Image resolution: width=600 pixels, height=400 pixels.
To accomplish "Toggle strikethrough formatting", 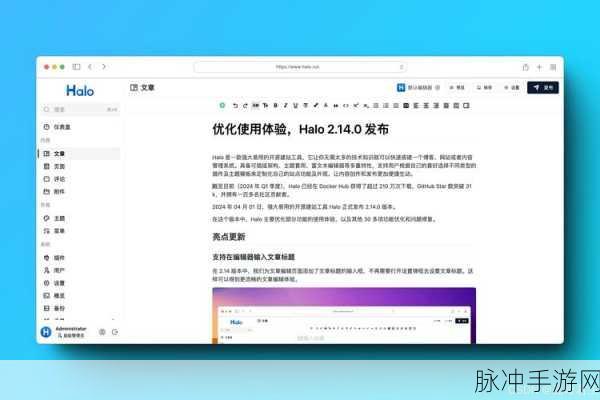I will tap(305, 106).
